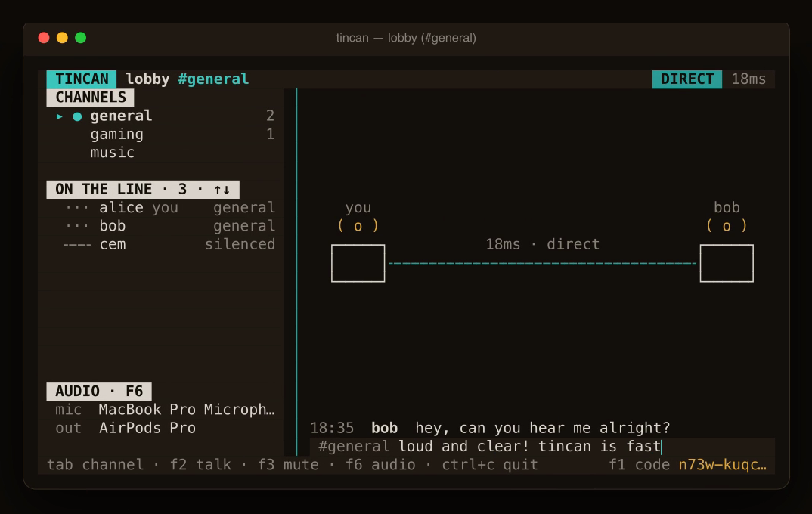Image resolution: width=812 pixels, height=514 pixels.
Task: Click the dashed level indicator beside cem
Action: [x=77, y=245]
